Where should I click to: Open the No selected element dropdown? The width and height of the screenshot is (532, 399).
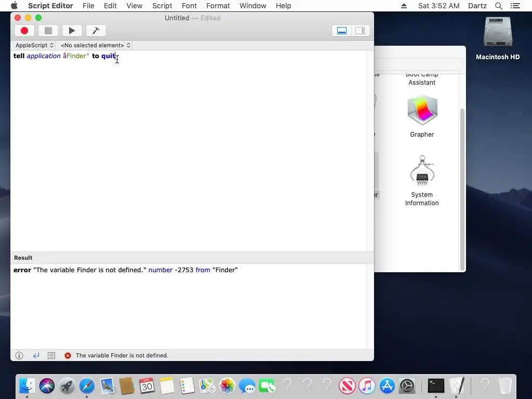coord(96,45)
